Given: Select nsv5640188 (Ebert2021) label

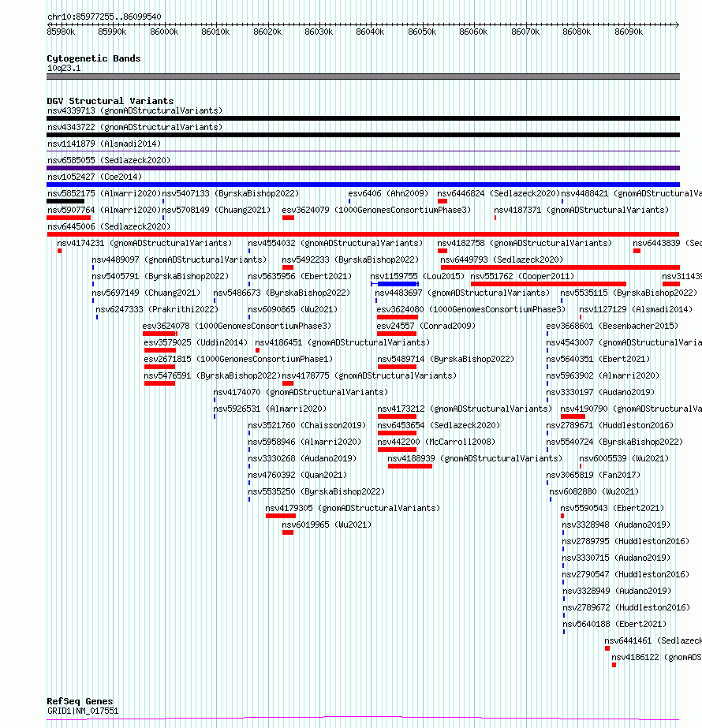Looking at the screenshot, I should point(614,624).
